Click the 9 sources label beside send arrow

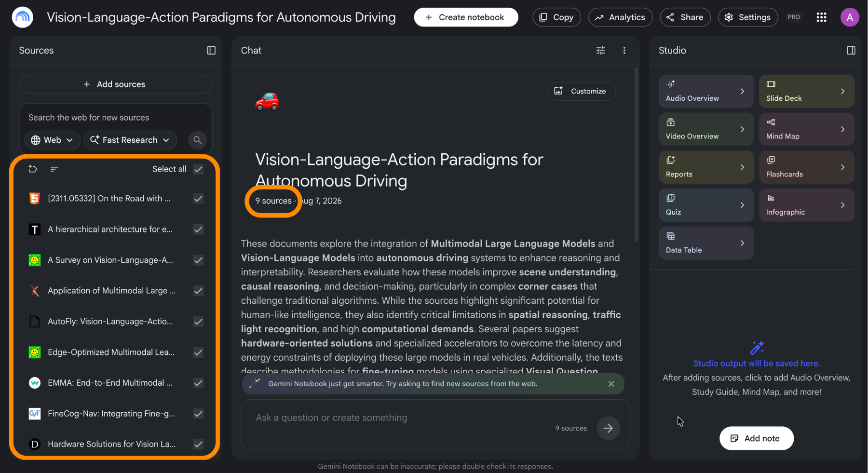[x=571, y=428]
